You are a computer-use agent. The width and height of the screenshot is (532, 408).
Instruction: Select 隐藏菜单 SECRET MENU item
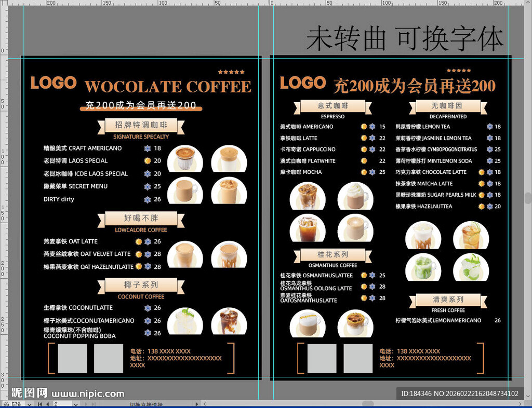click(75, 186)
